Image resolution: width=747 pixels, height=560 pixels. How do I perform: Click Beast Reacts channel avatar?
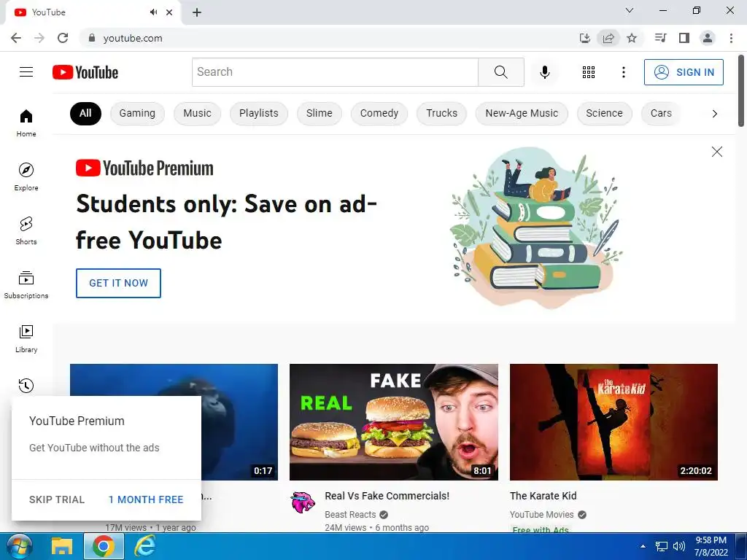[x=303, y=502]
